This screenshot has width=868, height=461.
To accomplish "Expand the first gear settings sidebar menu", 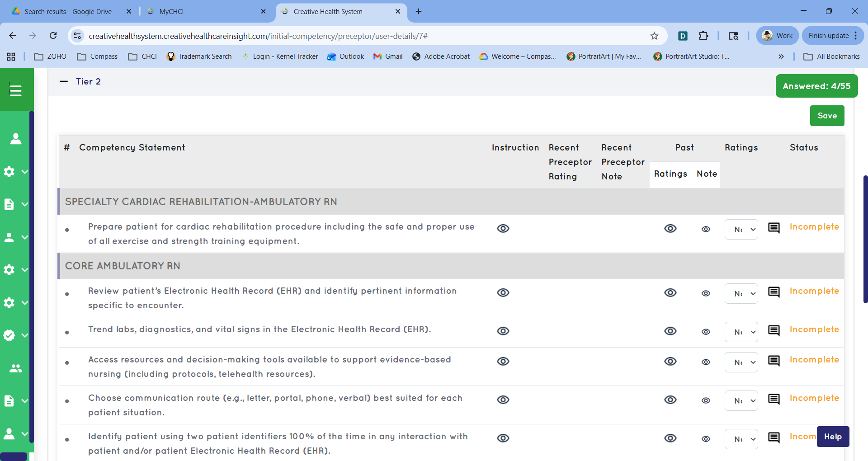I will coord(16,172).
